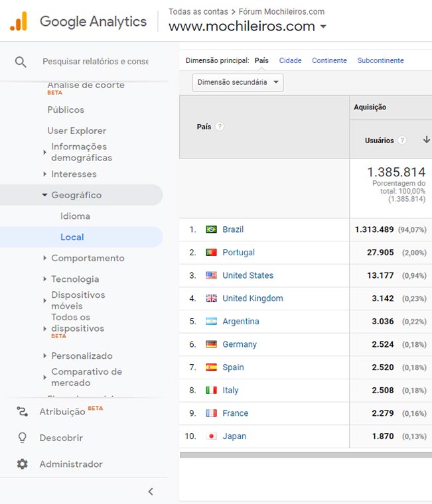Screen dimensions: 432x504
Task: Select País primary dimension
Action: (261, 60)
